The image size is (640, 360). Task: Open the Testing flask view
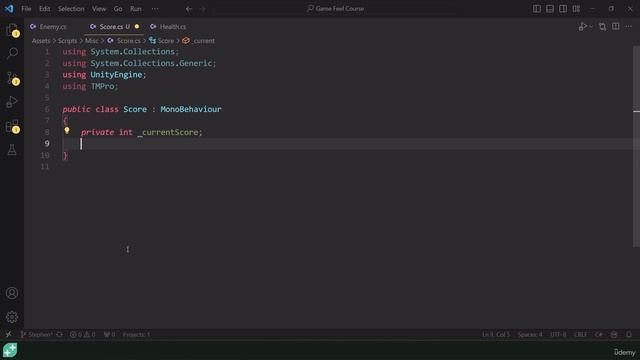(12, 149)
